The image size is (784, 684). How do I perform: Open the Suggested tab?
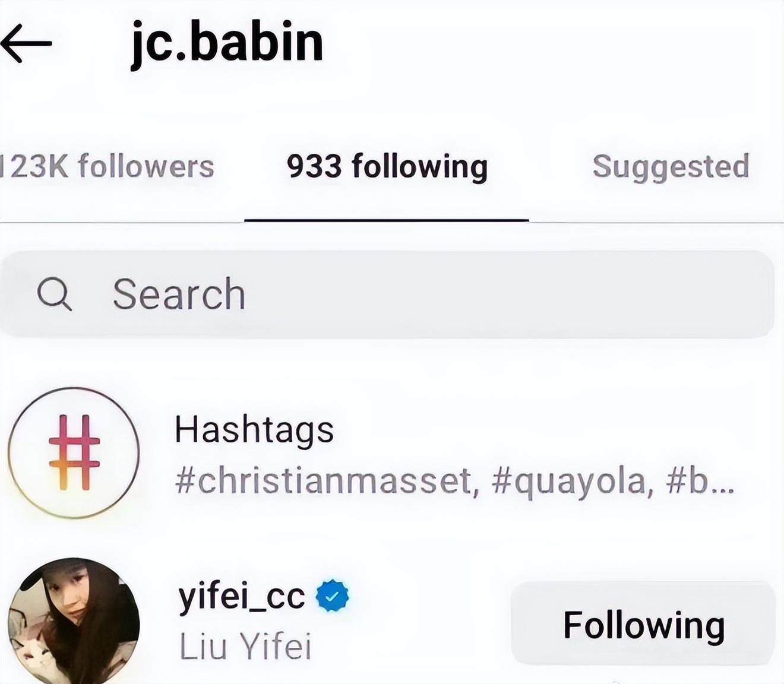[x=671, y=167]
